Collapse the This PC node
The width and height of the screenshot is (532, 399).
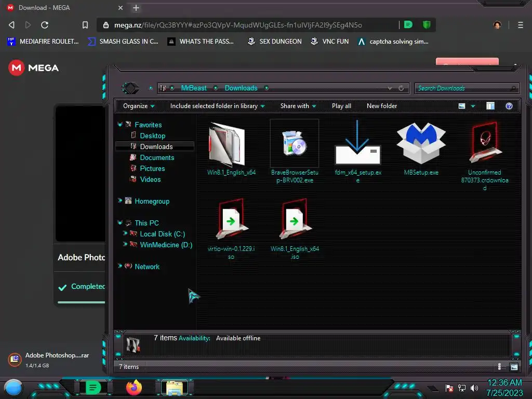tap(119, 222)
